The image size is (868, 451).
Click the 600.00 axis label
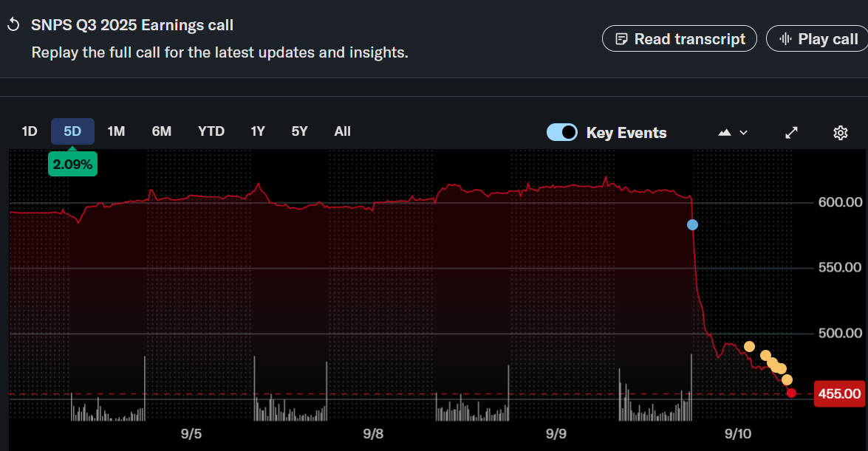[841, 202]
